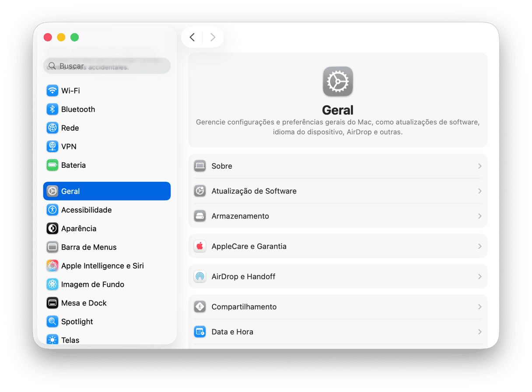Go back with the left arrow button
Viewport: 532px width, 392px height.
tap(192, 38)
